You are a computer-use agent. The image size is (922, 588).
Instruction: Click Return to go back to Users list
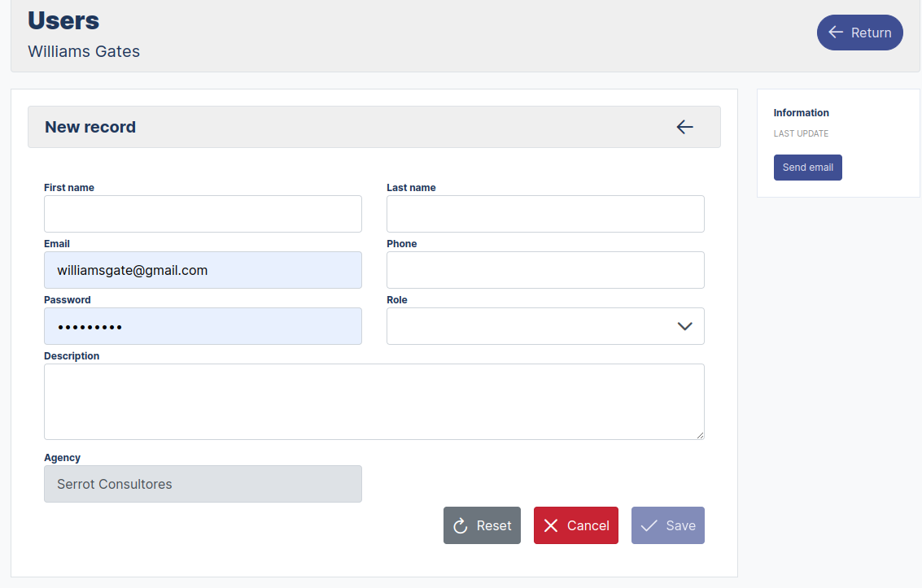(x=860, y=33)
